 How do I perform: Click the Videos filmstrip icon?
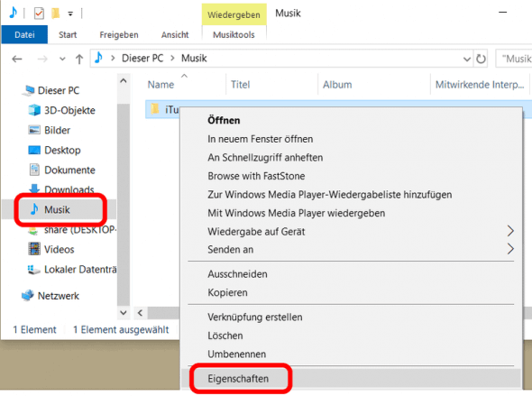click(x=34, y=249)
